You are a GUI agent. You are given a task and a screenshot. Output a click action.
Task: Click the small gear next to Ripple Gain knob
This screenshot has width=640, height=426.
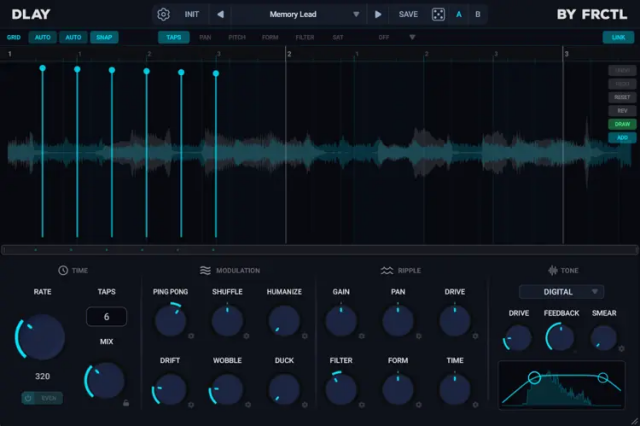(x=362, y=336)
